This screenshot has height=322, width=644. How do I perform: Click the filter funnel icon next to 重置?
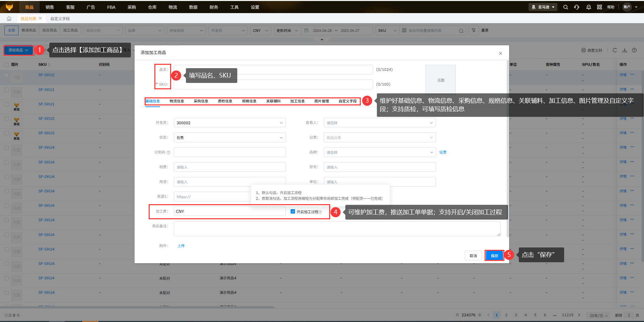click(x=474, y=31)
